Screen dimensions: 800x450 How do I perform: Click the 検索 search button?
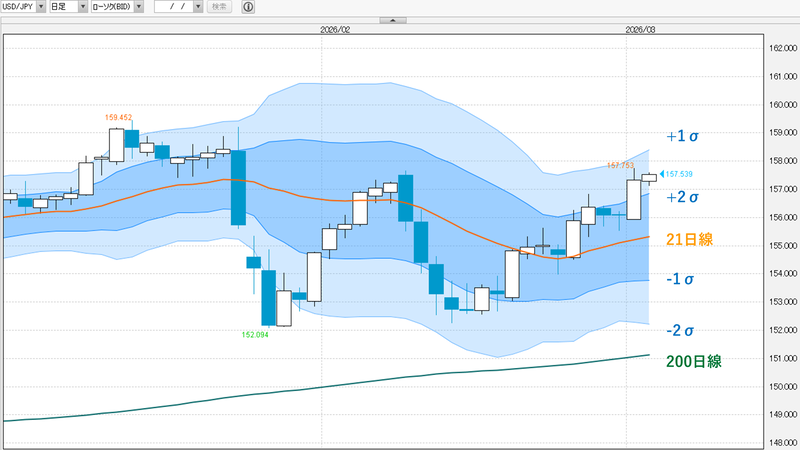[x=219, y=7]
